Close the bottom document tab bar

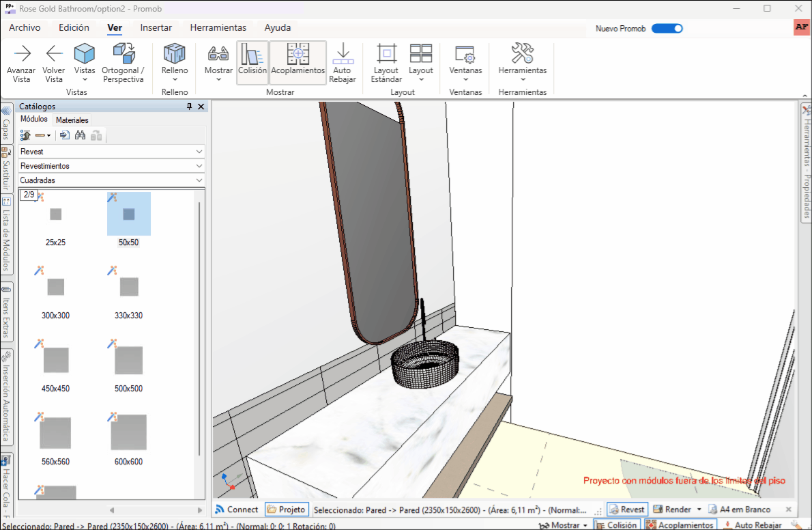click(789, 510)
